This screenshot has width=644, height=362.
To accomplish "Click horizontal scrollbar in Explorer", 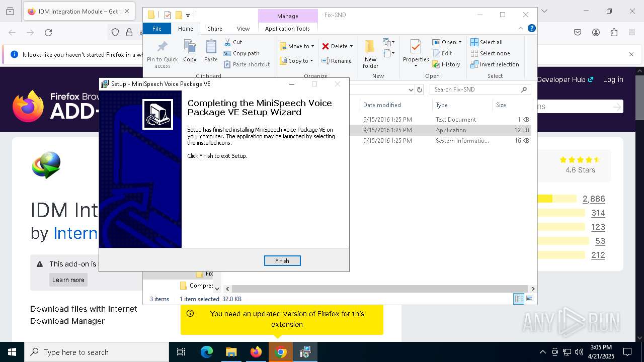I will (x=380, y=289).
